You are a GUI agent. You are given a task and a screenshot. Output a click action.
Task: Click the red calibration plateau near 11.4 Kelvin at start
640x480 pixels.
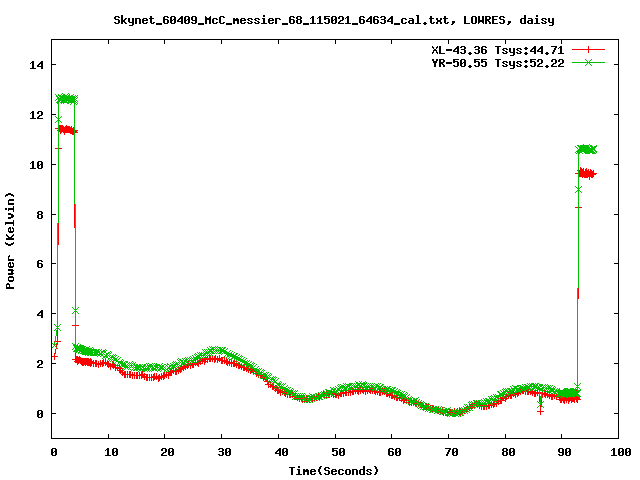pyautogui.click(x=67, y=130)
